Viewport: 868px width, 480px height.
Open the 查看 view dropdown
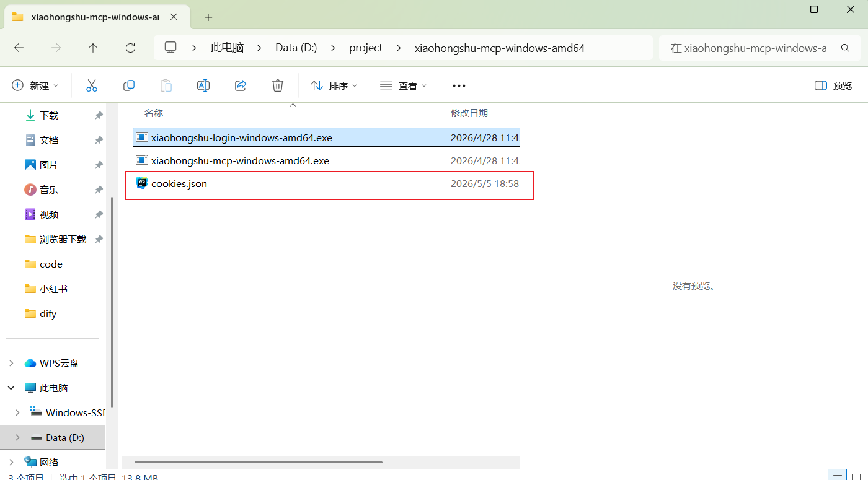tap(404, 85)
